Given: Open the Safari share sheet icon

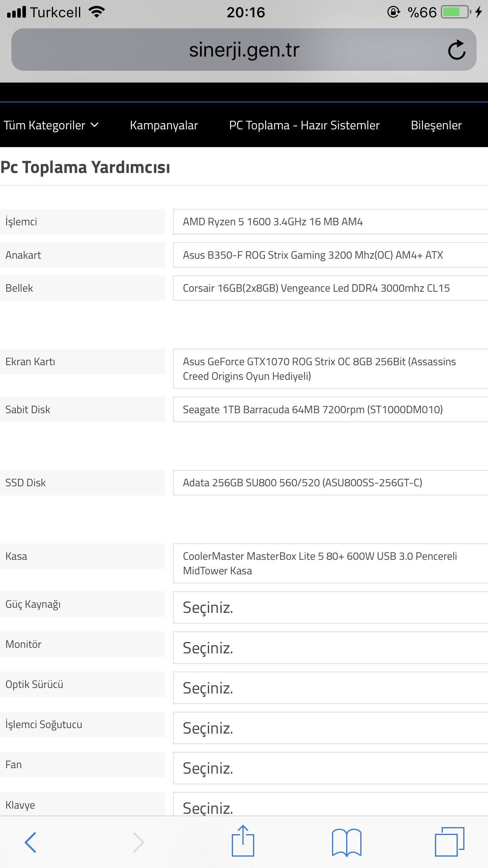Looking at the screenshot, I should pos(243,841).
